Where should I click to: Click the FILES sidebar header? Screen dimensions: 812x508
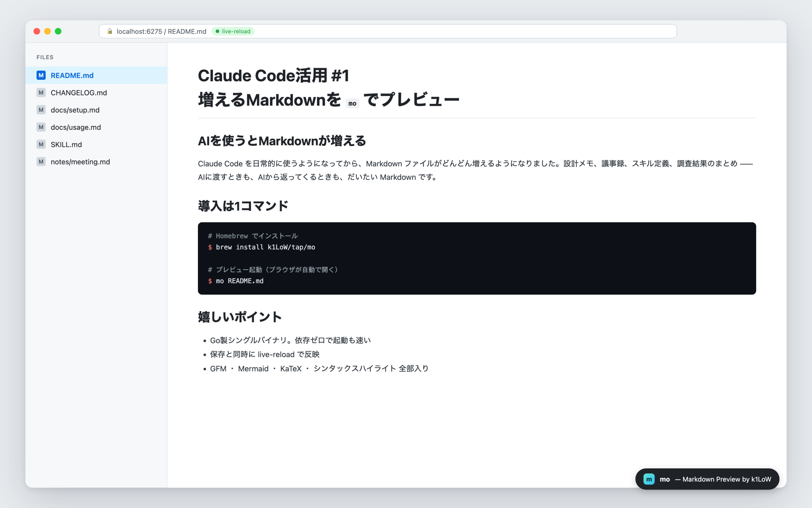coord(45,57)
